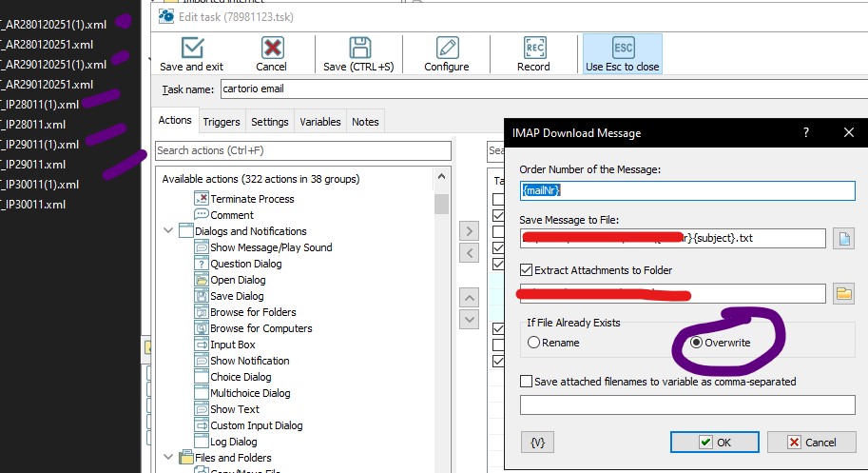Start Record from the toolbar

(x=533, y=49)
